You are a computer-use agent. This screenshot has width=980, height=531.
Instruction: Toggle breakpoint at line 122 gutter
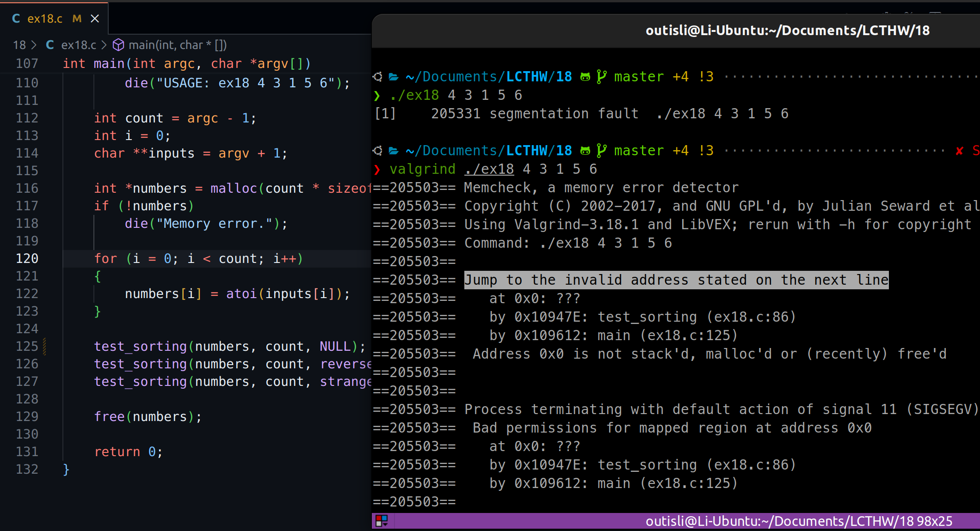[8, 294]
